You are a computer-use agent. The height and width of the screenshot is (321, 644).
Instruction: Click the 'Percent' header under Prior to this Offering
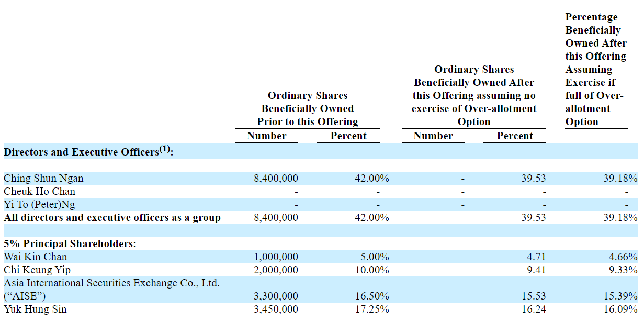[x=348, y=136]
